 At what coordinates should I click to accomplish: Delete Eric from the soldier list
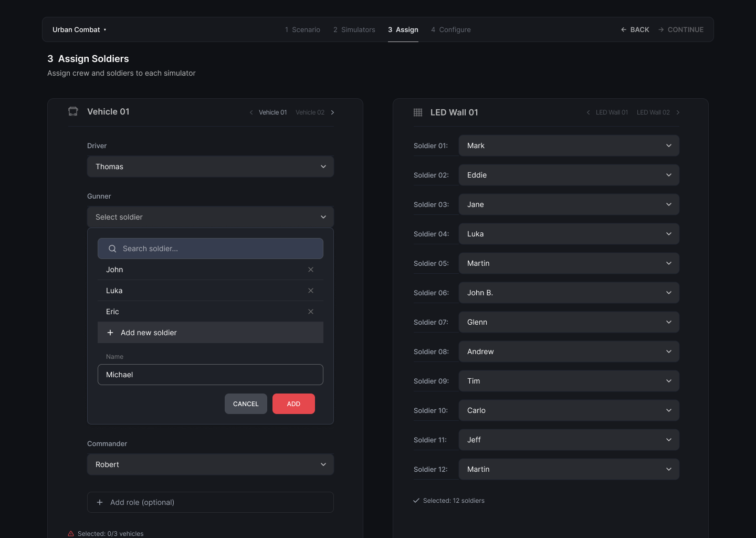tap(311, 312)
